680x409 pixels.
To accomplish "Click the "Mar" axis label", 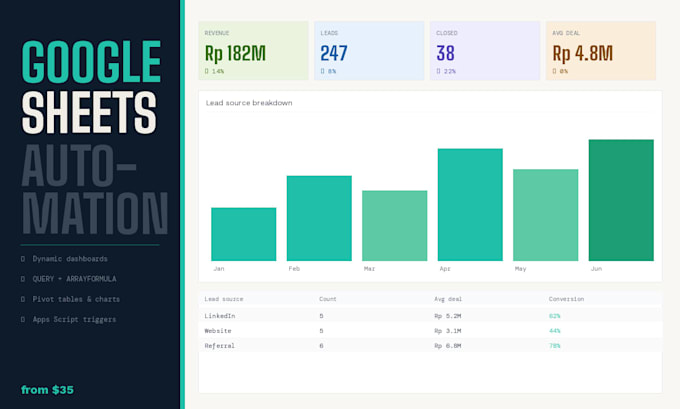I will pyautogui.click(x=369, y=269).
